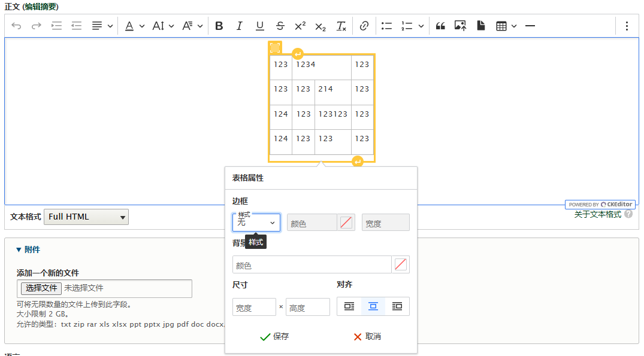
Task: Click the remove format icon
Action: [341, 26]
